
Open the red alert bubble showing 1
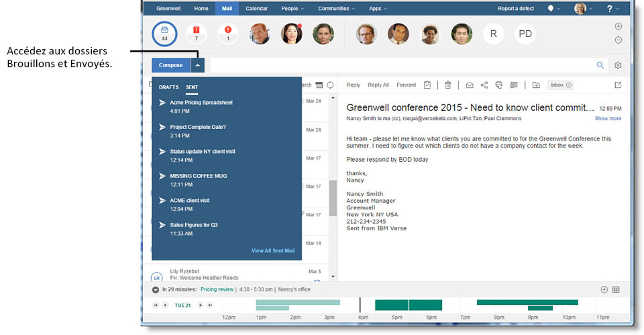tap(228, 34)
